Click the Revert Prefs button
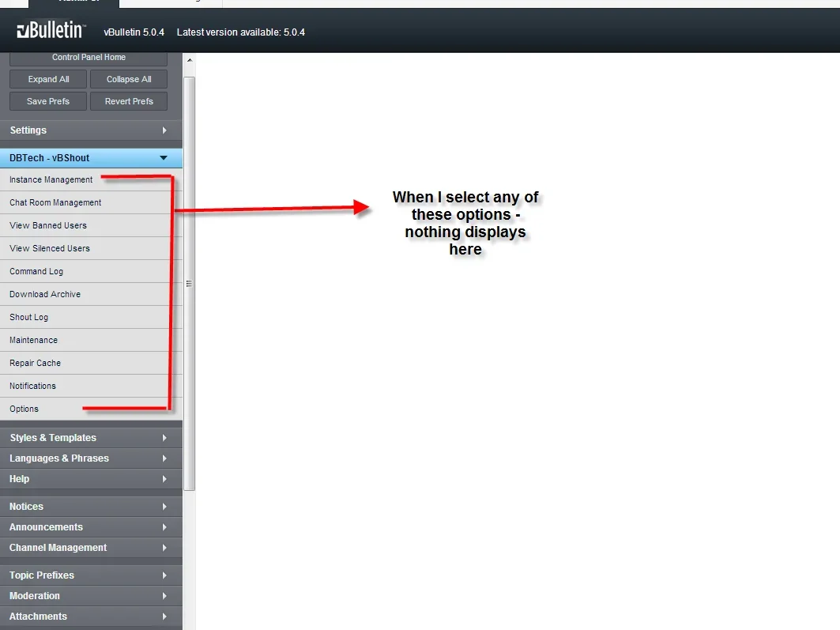The height and width of the screenshot is (630, 840). 129,101
